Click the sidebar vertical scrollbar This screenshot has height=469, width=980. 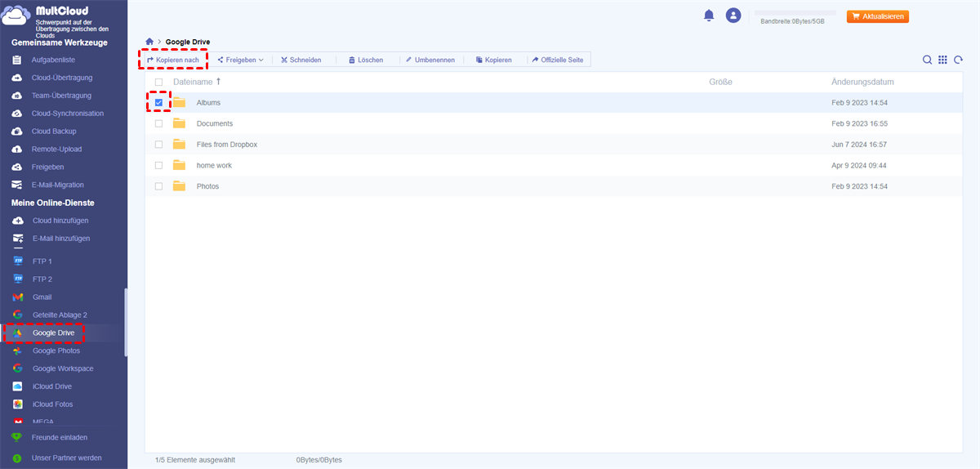pyautogui.click(x=126, y=322)
